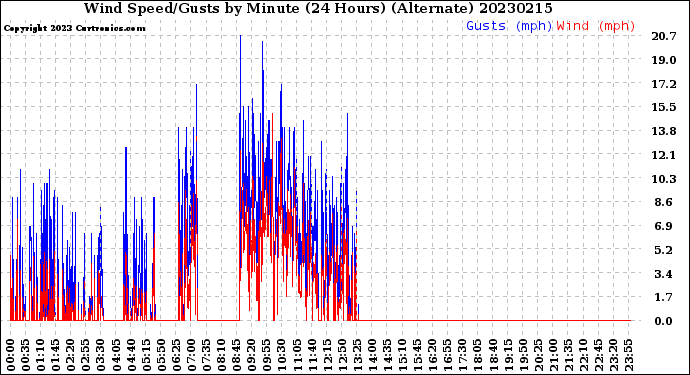This screenshot has width=690, height=375.
Task: Click the 22:45 time label
Action: [x=598, y=355]
